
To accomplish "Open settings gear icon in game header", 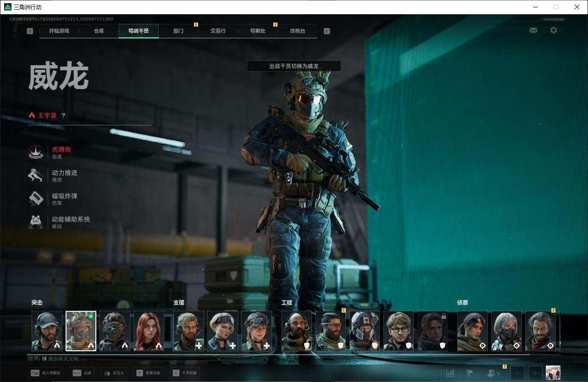I will pos(554,30).
